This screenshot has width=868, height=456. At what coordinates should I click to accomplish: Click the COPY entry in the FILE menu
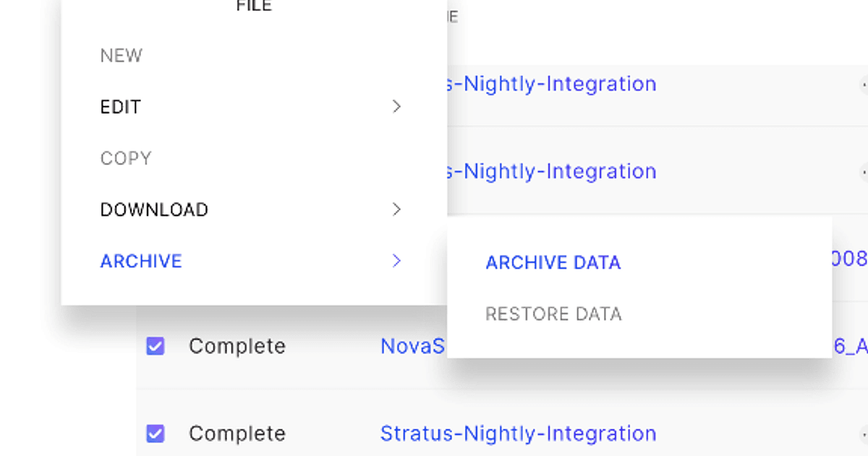[126, 158]
